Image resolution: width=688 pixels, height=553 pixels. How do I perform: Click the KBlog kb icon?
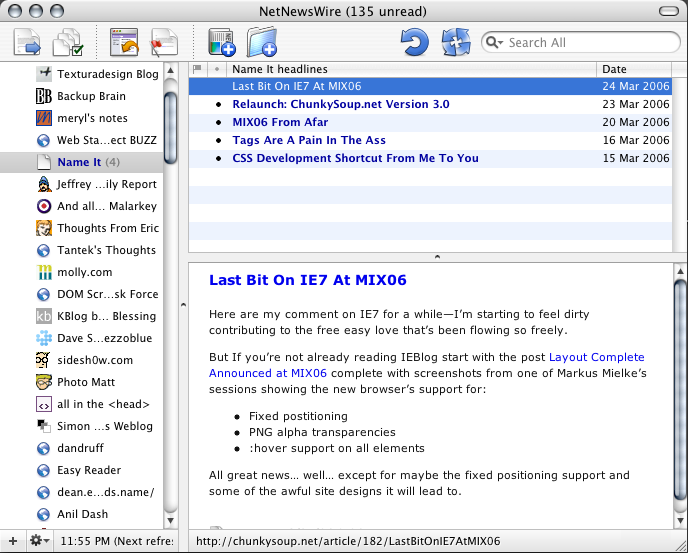tap(43, 316)
